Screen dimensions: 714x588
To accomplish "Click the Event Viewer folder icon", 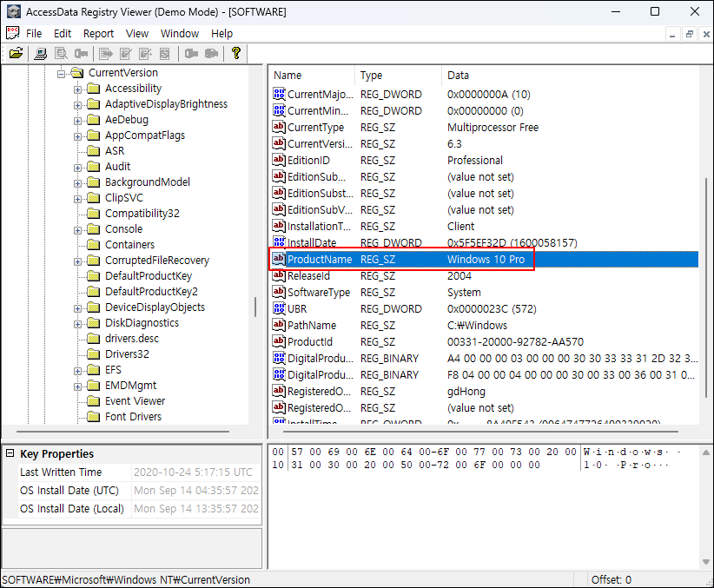I will click(x=93, y=400).
